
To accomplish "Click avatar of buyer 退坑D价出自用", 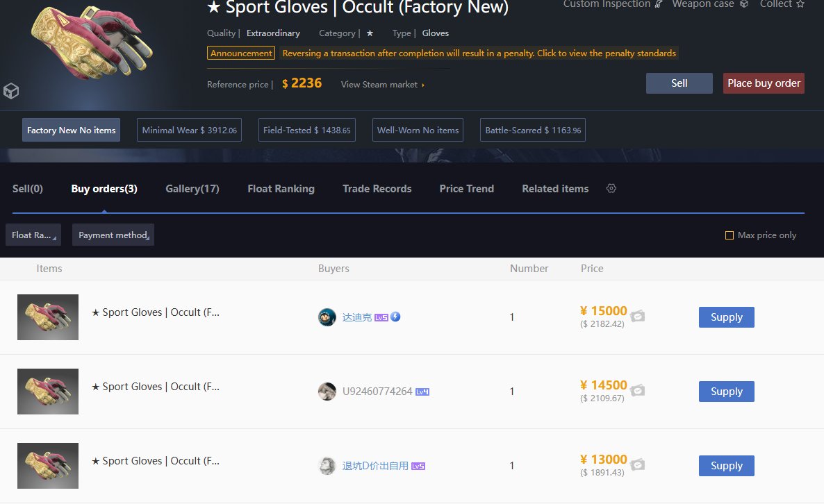I will [327, 466].
